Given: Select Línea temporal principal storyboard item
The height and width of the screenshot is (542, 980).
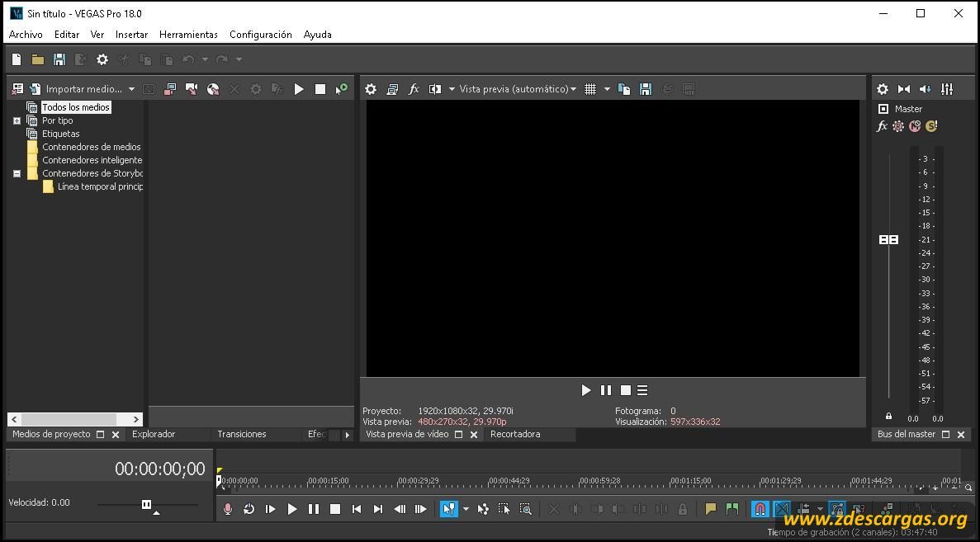Looking at the screenshot, I should click(x=100, y=186).
